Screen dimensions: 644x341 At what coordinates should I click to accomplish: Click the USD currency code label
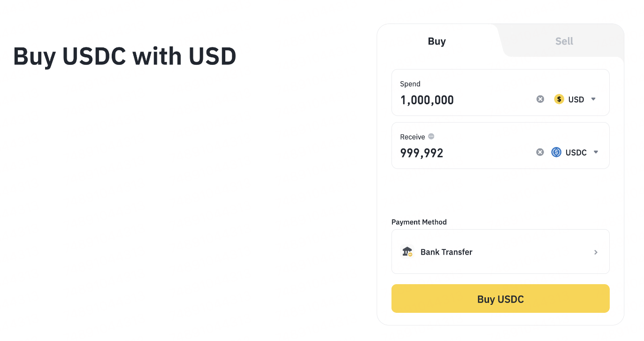[x=576, y=100]
